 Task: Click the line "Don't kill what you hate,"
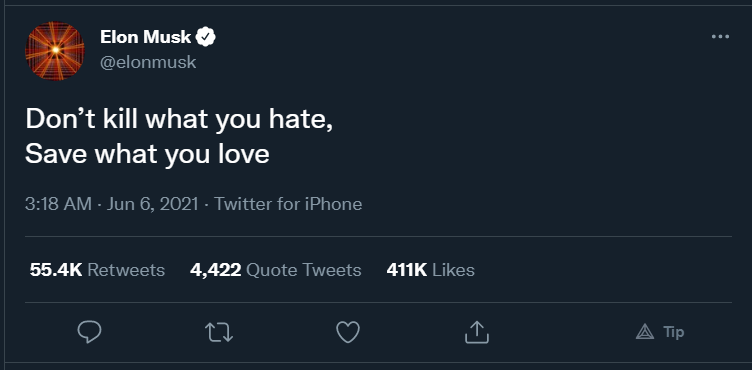(x=179, y=119)
